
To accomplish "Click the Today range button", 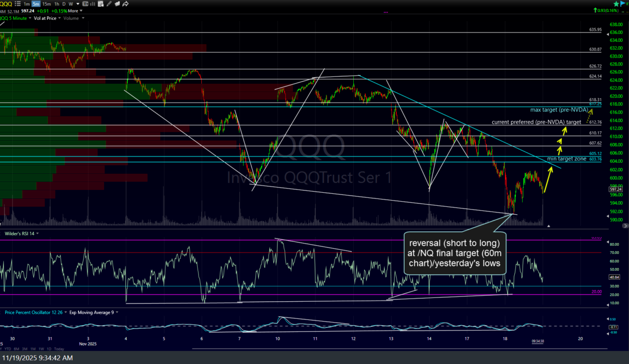I will point(59,349).
